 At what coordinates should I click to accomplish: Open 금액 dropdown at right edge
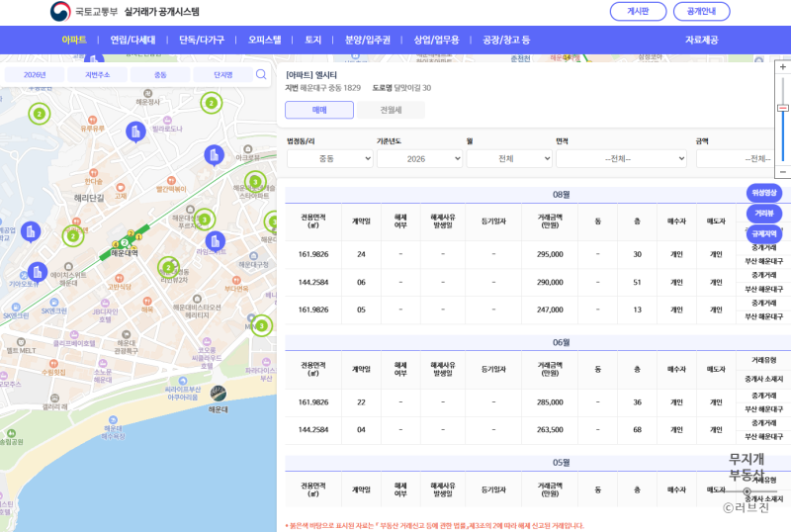pos(736,158)
